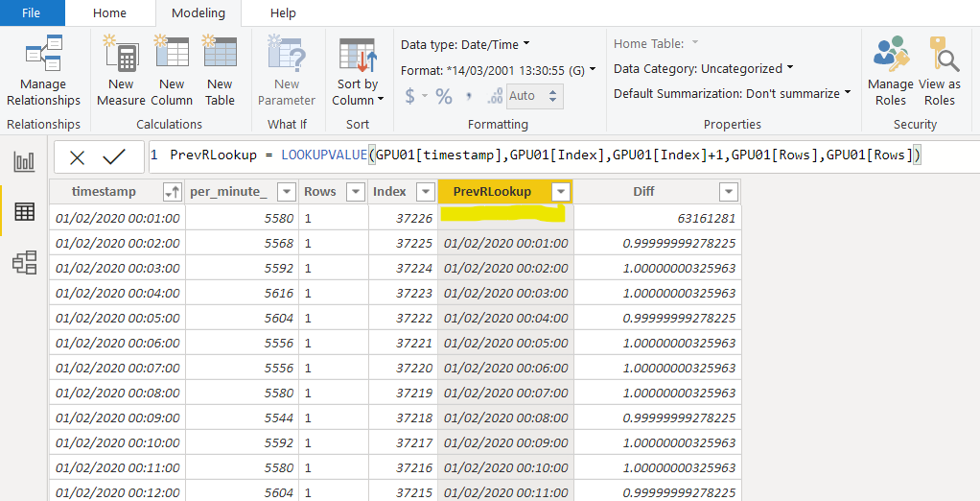Create a New Table
The width and height of the screenshot is (980, 501).
point(220,71)
